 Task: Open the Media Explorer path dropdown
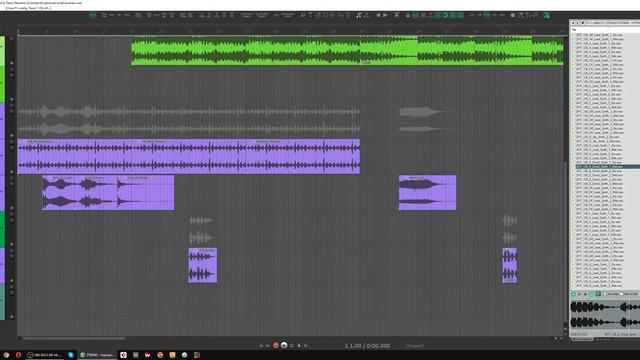point(612,23)
